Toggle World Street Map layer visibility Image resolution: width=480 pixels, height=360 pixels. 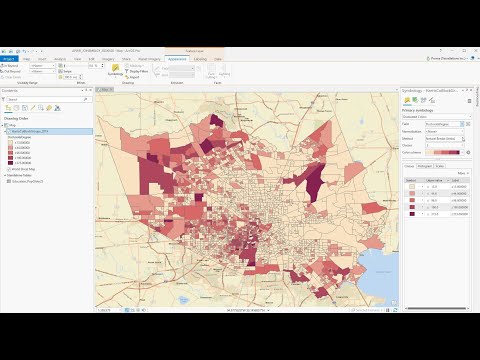pos(9,169)
